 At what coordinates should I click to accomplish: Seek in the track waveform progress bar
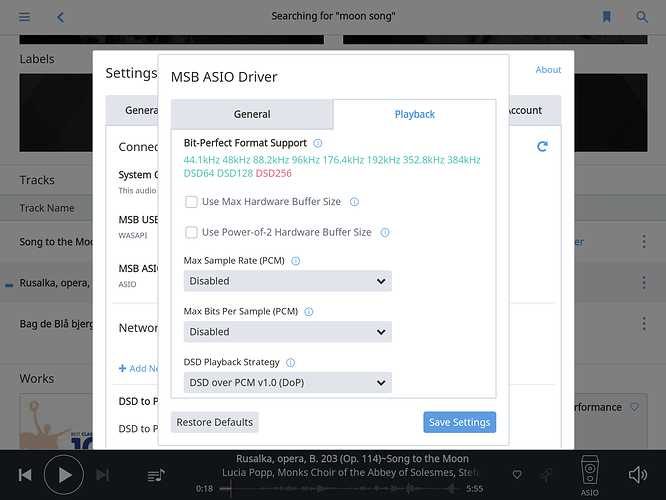(338, 489)
